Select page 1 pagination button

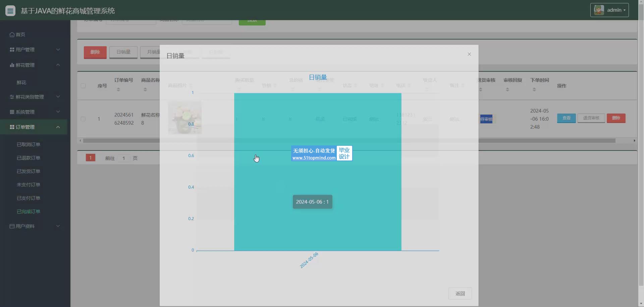[x=91, y=158]
